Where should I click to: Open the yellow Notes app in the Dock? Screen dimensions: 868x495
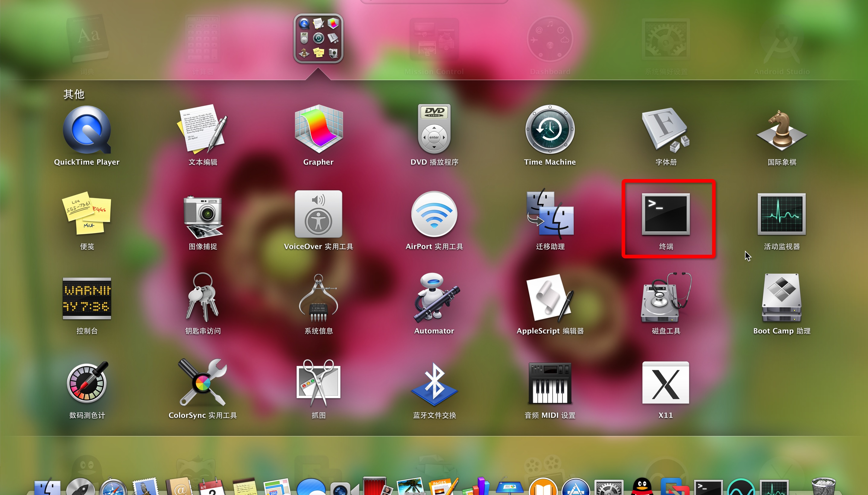[x=245, y=486]
